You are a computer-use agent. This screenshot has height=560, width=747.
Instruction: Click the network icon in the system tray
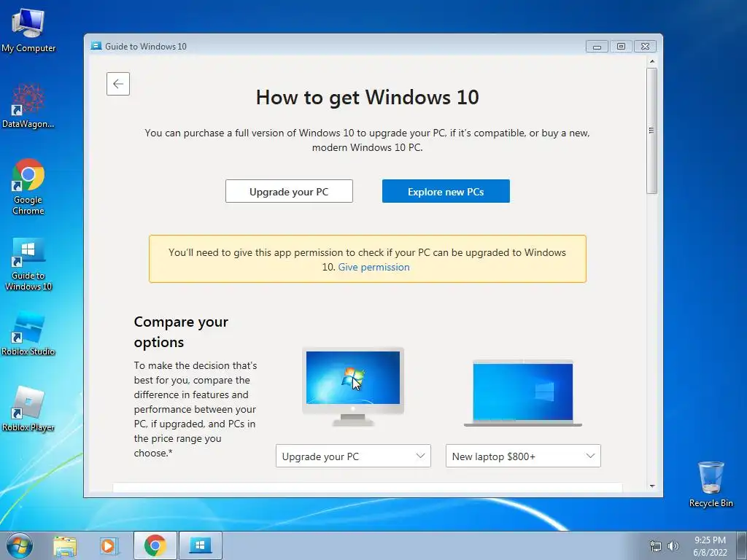(656, 546)
